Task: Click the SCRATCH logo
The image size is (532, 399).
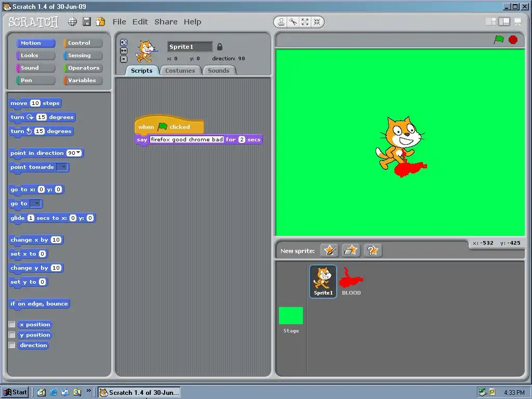Action: [x=33, y=22]
